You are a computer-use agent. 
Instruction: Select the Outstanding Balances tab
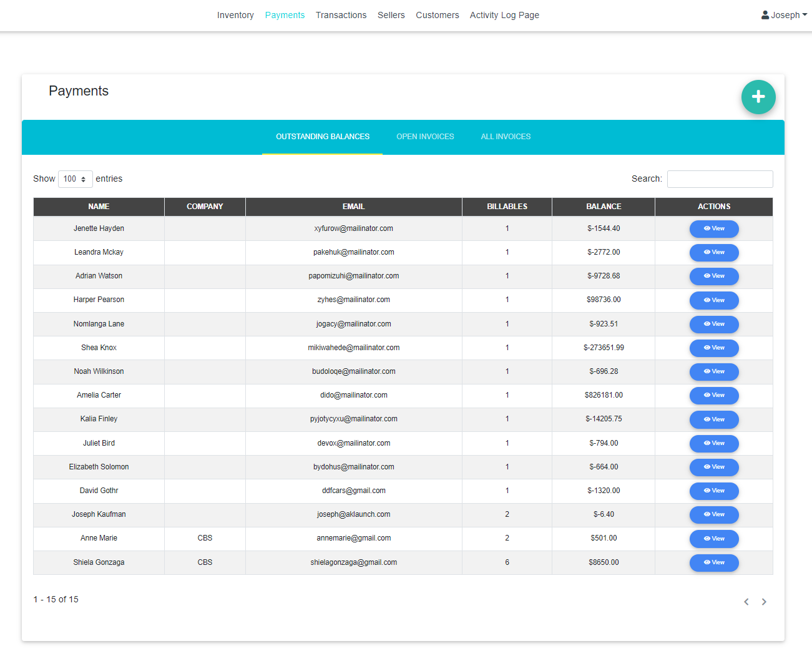click(x=323, y=137)
